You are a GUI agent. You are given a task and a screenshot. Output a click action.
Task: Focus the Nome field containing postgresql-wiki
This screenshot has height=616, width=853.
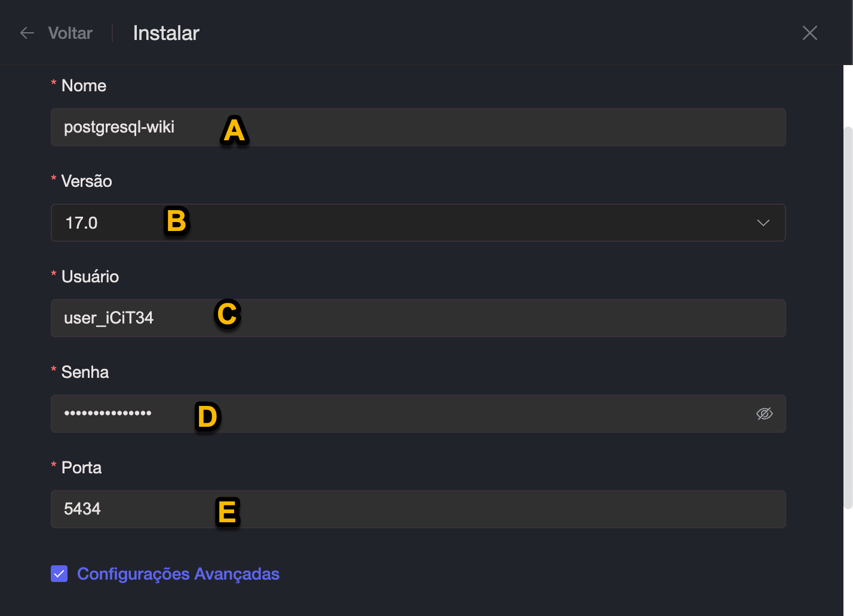418,127
